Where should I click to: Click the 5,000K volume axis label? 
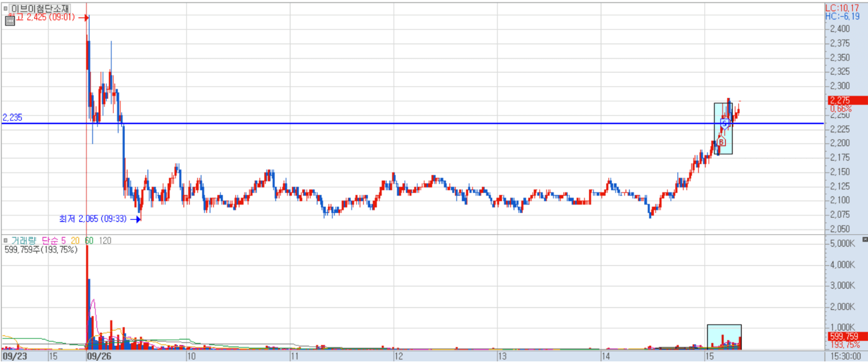(843, 243)
